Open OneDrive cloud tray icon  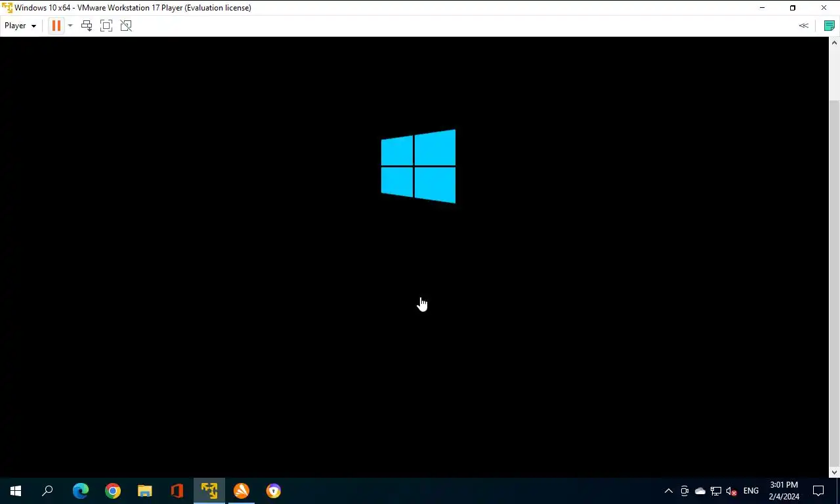(700, 491)
